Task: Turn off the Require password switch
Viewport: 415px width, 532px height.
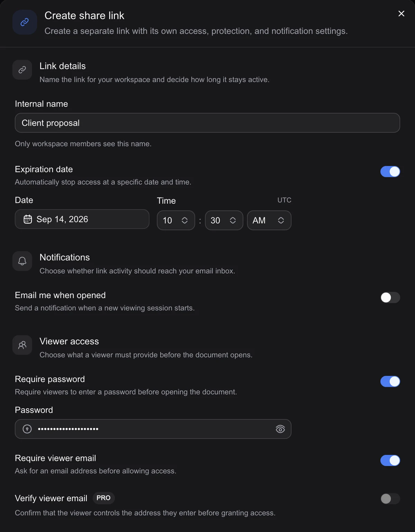Action: pos(390,381)
